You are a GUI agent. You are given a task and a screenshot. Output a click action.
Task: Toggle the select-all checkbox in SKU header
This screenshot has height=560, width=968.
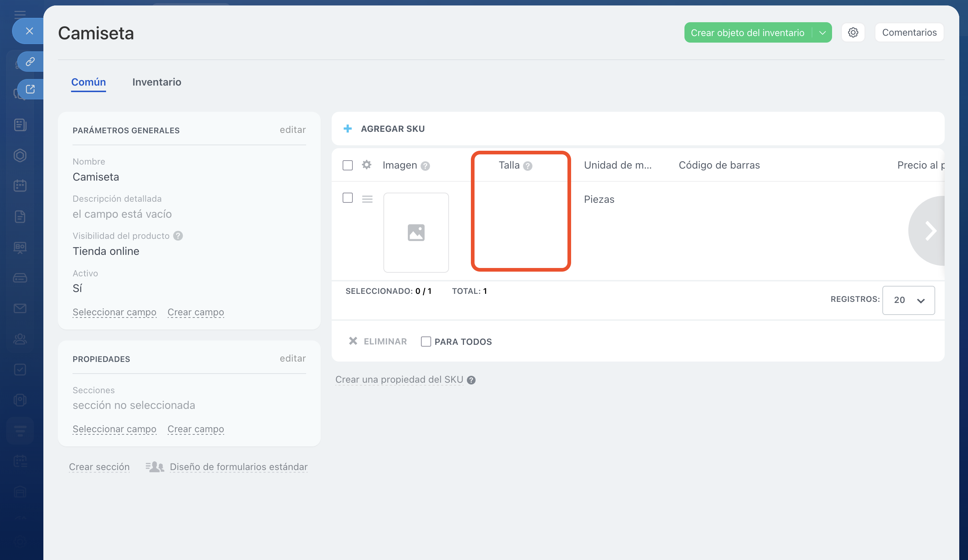[348, 165]
